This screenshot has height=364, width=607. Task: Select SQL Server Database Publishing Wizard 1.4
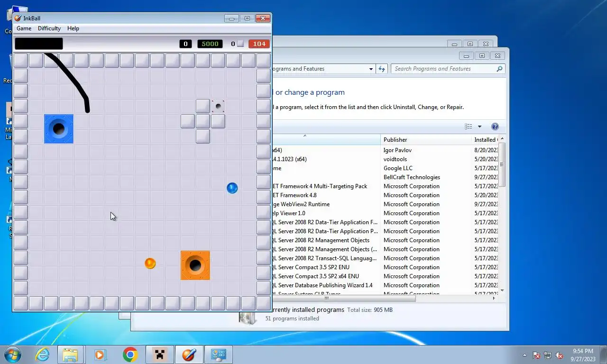tap(385, 285)
